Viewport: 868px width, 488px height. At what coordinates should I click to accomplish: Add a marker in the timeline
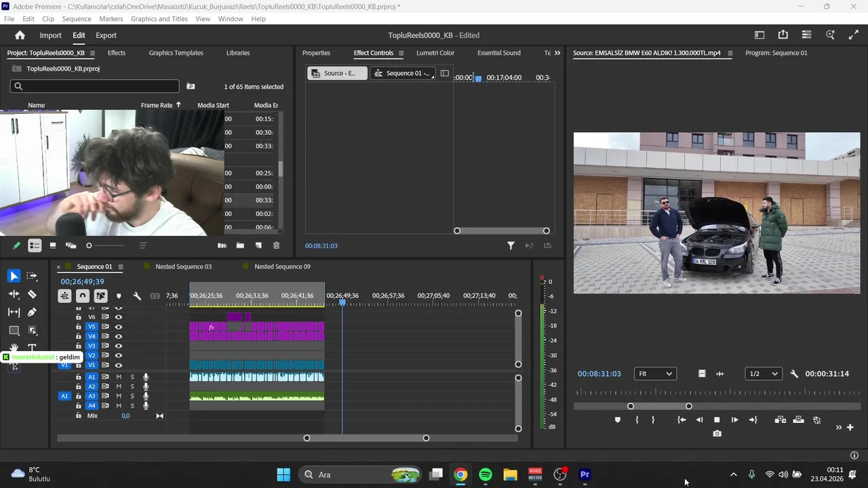point(119,296)
